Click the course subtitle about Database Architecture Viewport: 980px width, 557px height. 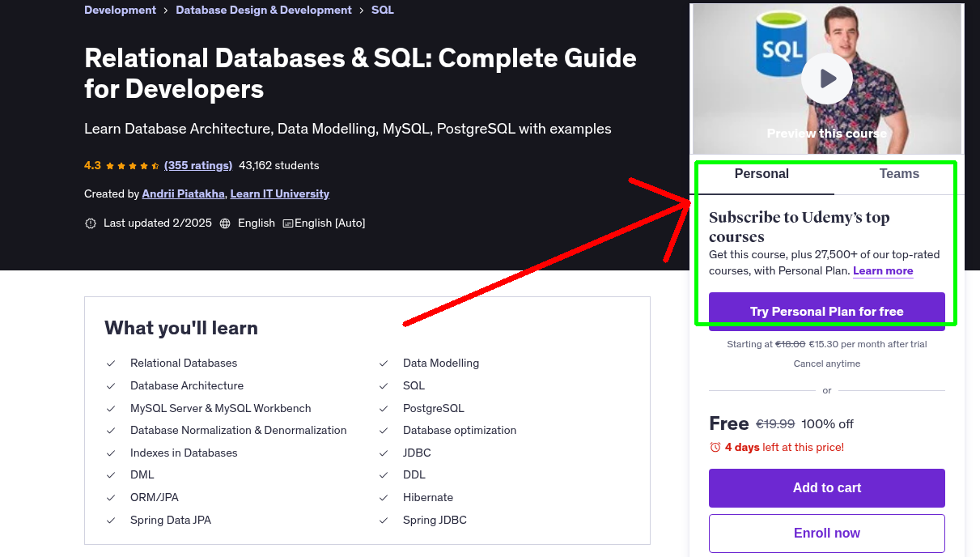pos(348,129)
